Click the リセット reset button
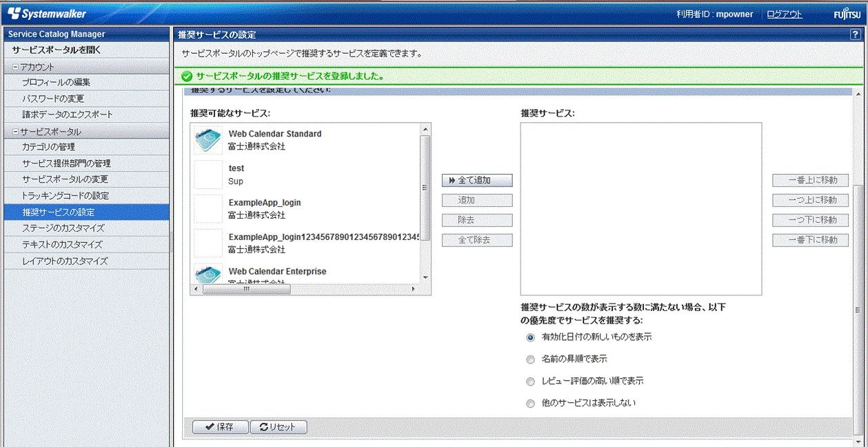 pyautogui.click(x=279, y=427)
